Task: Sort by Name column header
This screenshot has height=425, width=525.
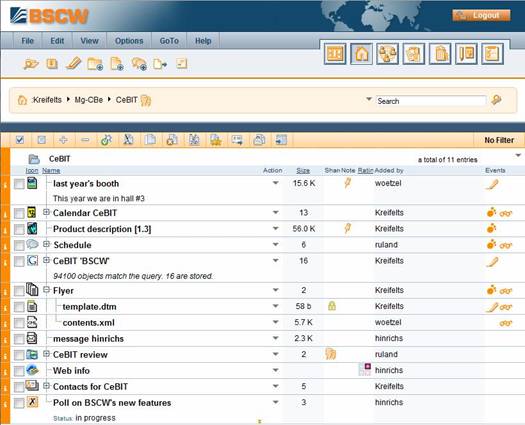Action: tap(51, 170)
